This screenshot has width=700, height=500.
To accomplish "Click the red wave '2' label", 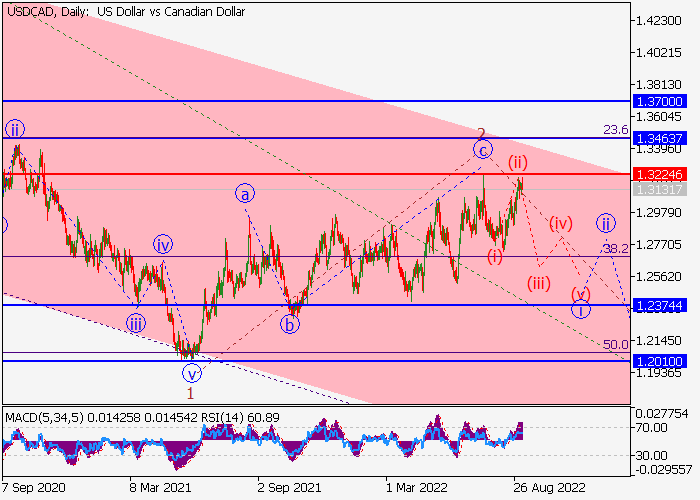I will [x=481, y=133].
